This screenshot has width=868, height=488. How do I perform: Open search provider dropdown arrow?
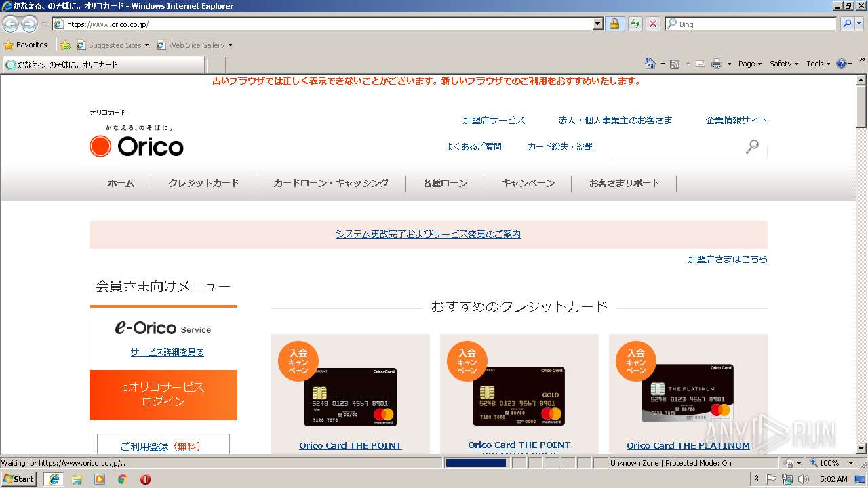[859, 24]
